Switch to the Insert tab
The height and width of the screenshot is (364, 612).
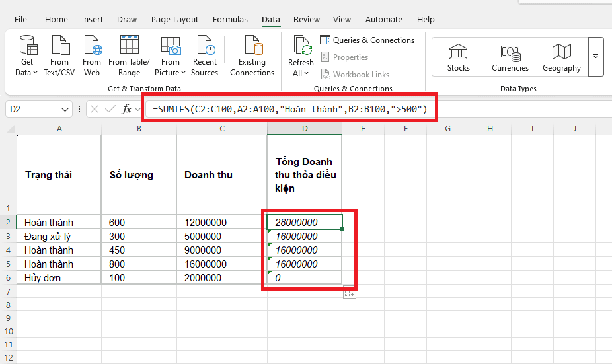92,20
